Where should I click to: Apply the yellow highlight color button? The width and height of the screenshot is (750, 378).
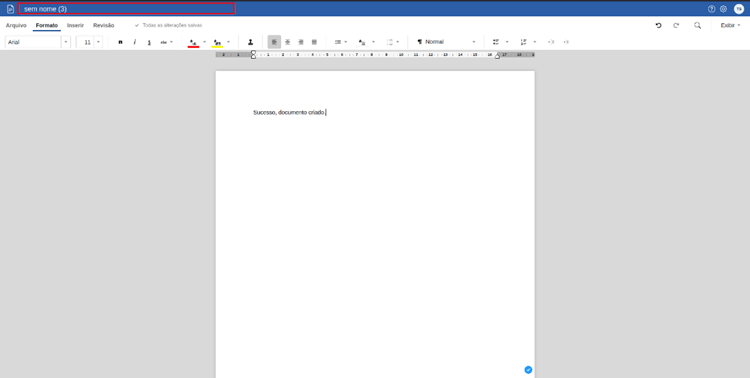(x=217, y=43)
